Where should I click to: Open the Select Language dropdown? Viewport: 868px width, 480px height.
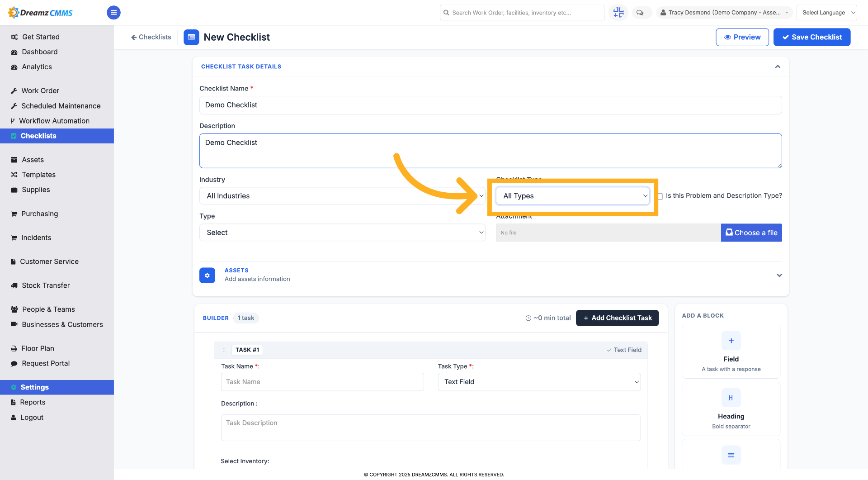(x=826, y=13)
